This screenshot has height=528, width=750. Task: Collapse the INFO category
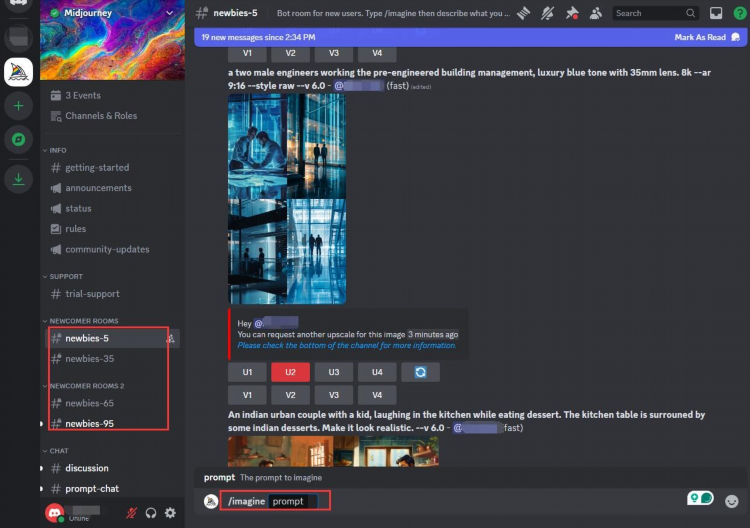point(55,150)
